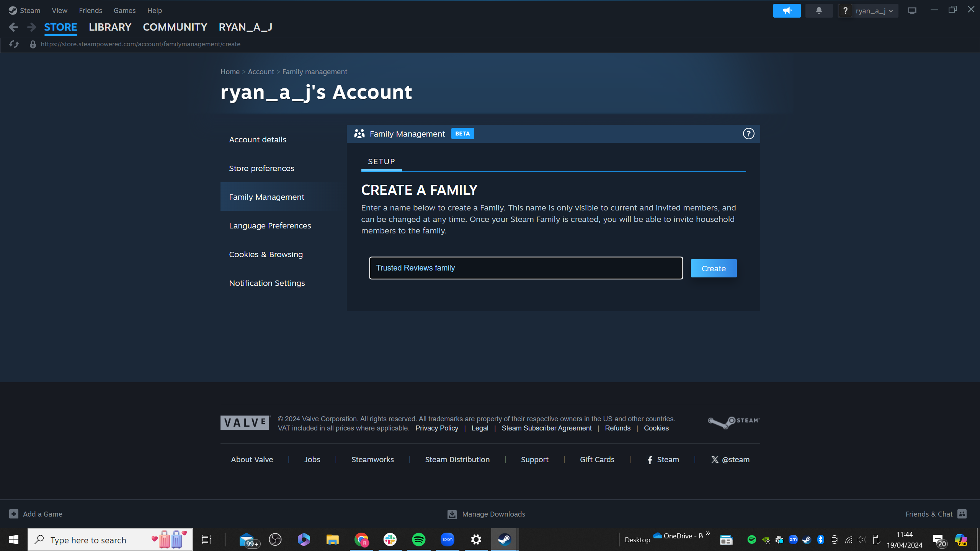Open Steam Facebook page link
This screenshot has width=980, height=551.
(663, 460)
